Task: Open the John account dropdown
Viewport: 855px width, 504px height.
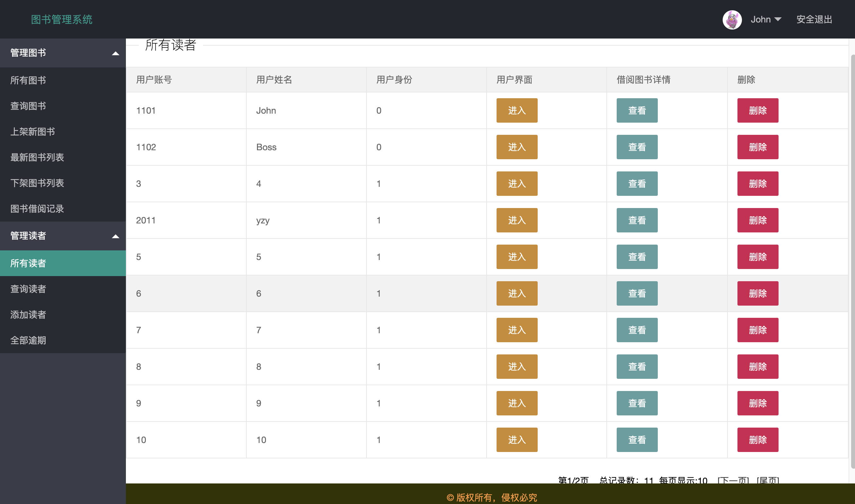Action: [x=766, y=19]
